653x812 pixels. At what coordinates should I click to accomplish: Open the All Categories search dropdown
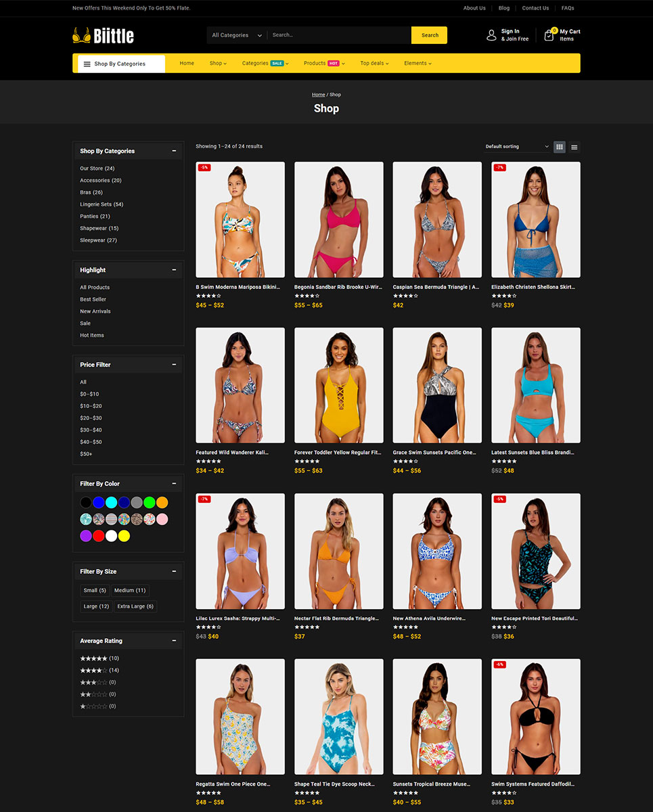click(x=236, y=35)
